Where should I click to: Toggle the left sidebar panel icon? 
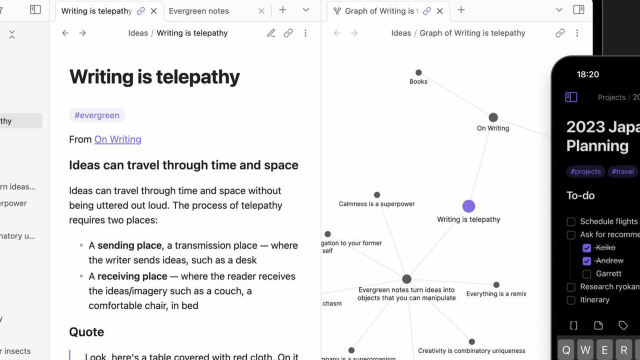(x=36, y=9)
